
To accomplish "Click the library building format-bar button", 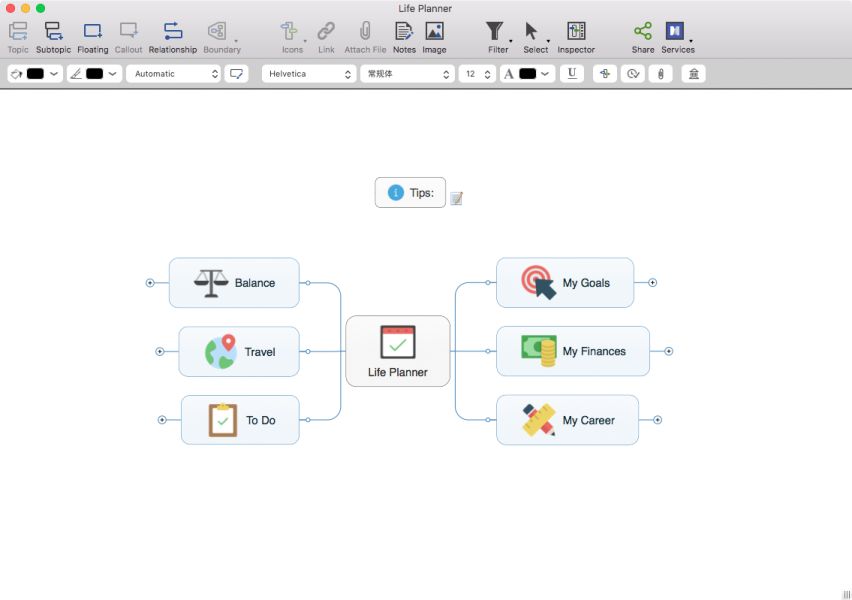I will [x=694, y=74].
